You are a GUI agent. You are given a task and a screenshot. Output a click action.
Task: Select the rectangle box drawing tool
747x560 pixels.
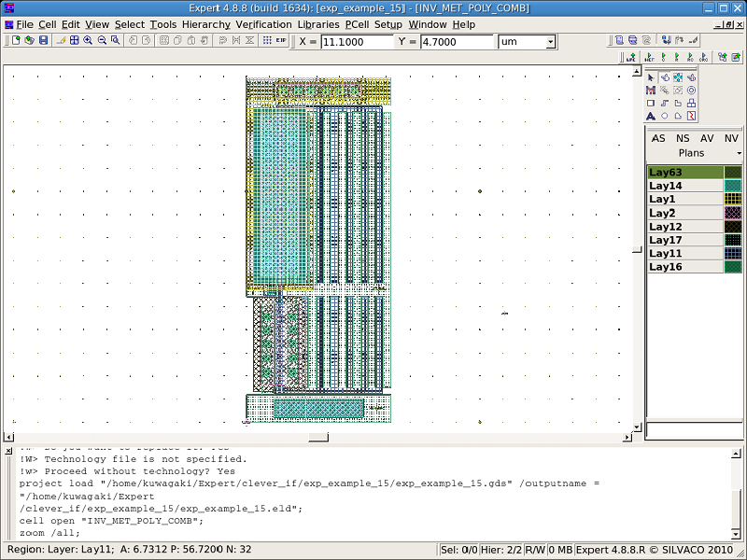[x=651, y=104]
